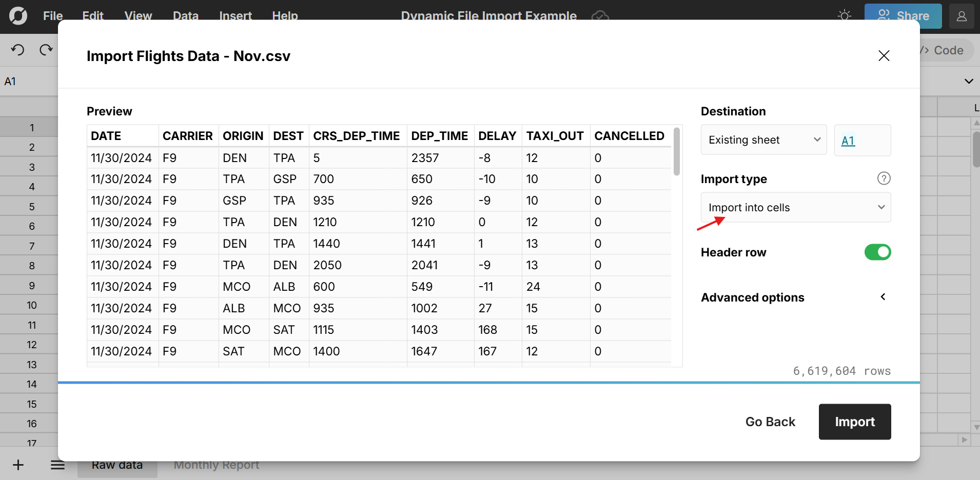Click the undo arrow icon
This screenshot has height=480, width=980.
18,50
